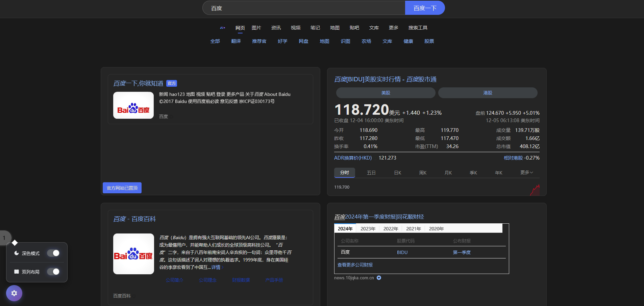Click the Baidu logo in the 百度一下,你就知道 result
The height and width of the screenshot is (306, 644).
[133, 105]
